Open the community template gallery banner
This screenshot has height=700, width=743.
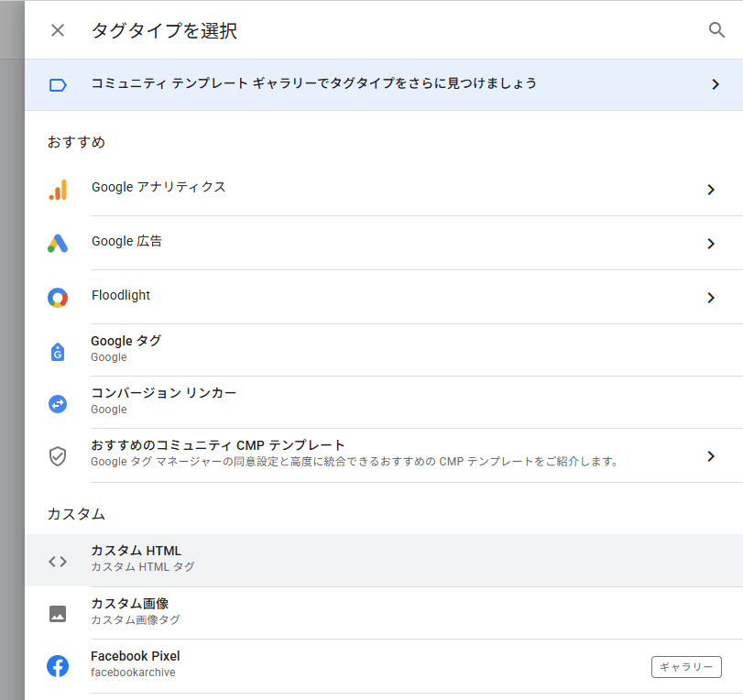[x=385, y=84]
